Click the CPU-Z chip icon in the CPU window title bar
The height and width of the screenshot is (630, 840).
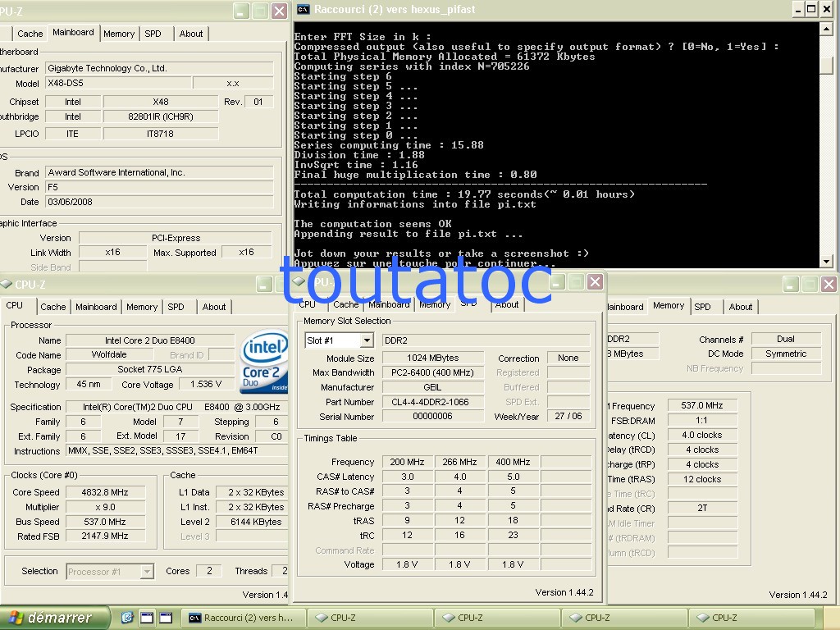(x=7, y=284)
